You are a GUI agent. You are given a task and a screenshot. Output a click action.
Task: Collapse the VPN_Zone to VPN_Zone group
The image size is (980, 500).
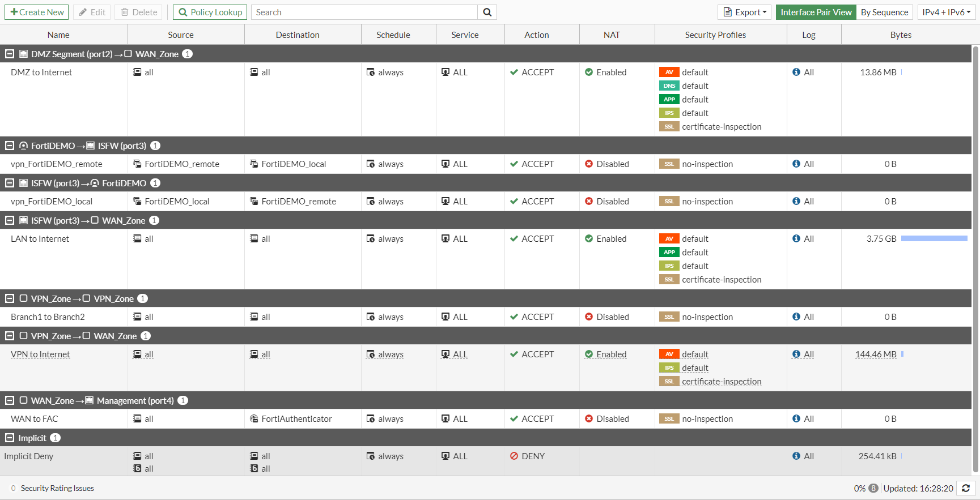(x=10, y=298)
